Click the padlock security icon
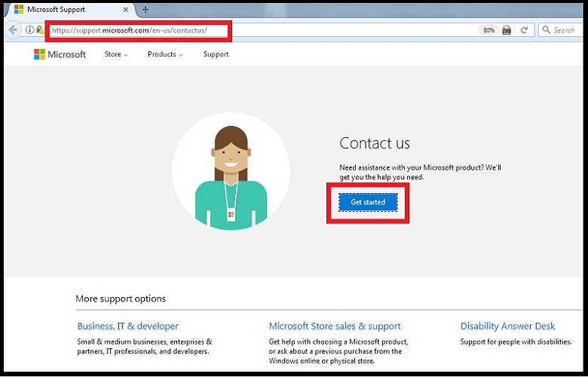The height and width of the screenshot is (377, 588). (x=39, y=30)
